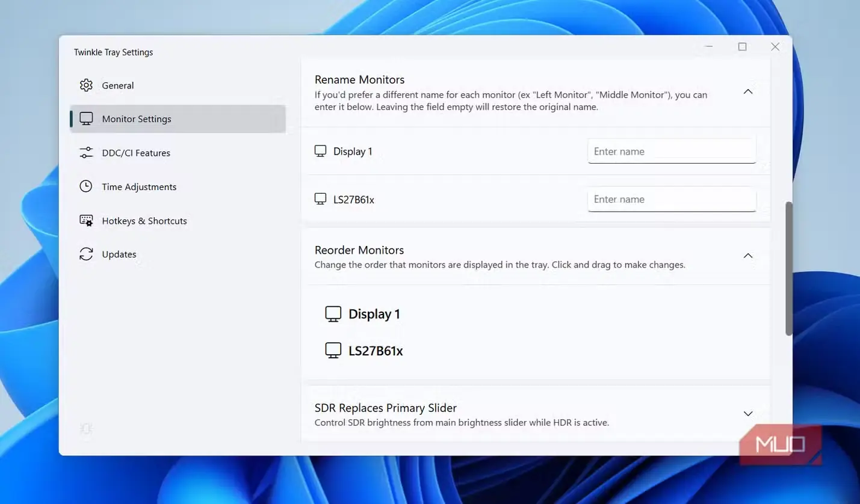Click the Hotkeys & Shortcuts keyboard icon
Image resolution: width=860 pixels, height=504 pixels.
coord(86,221)
